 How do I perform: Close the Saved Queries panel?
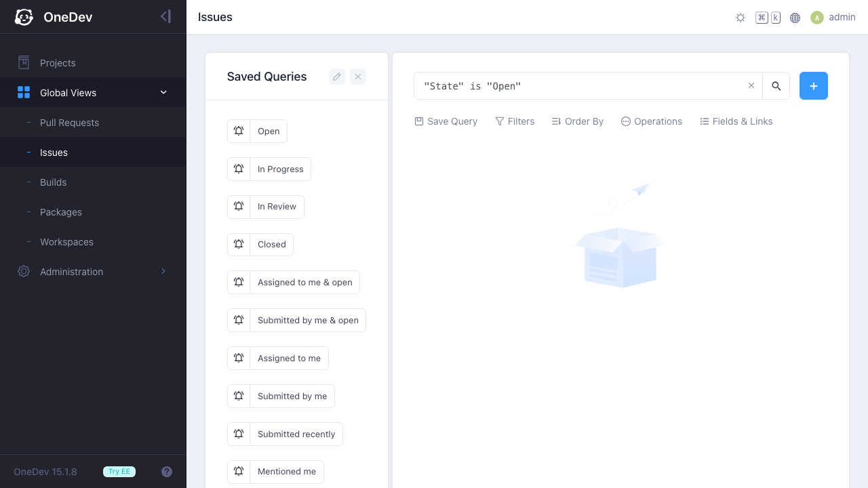click(358, 77)
